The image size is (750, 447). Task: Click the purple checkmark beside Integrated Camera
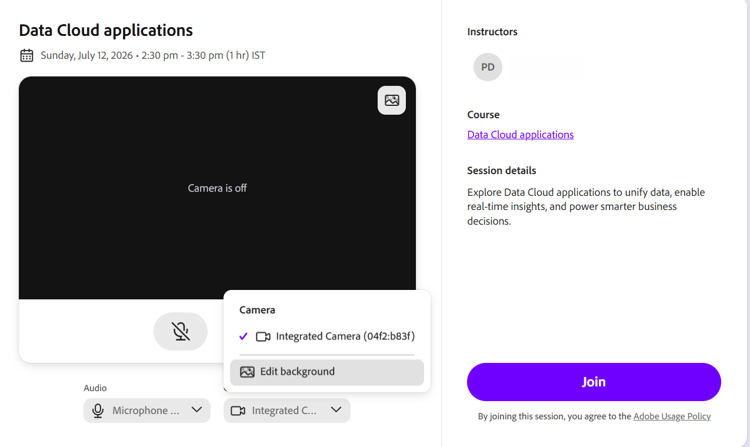(243, 337)
